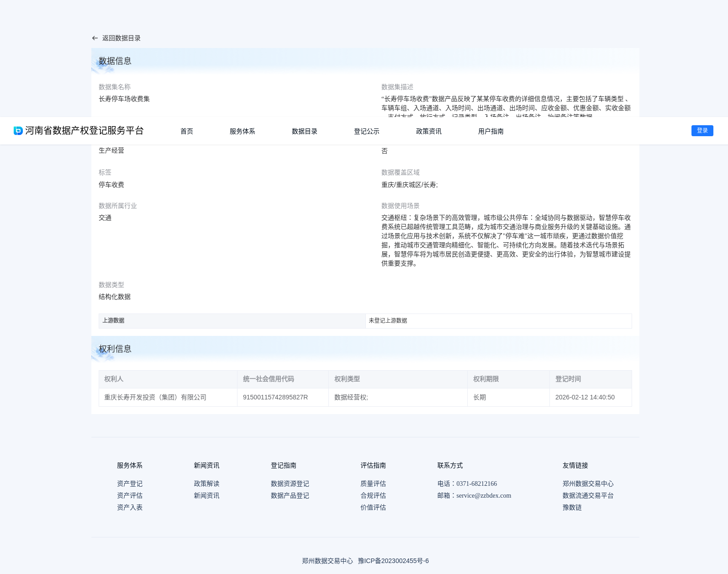
Task: Click footer text 郑州数据交易中心 beside the ICP number
Action: pyautogui.click(x=327, y=561)
